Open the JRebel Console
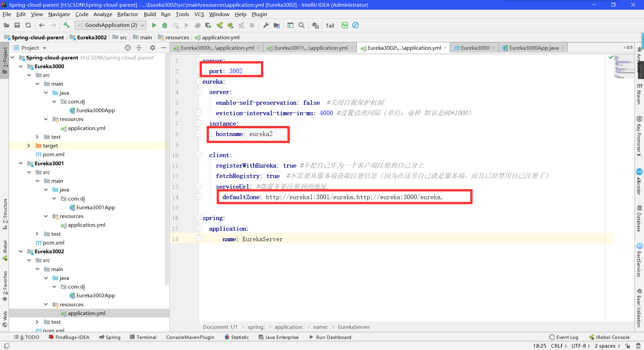This screenshot has width=644, height=350. 609,337
